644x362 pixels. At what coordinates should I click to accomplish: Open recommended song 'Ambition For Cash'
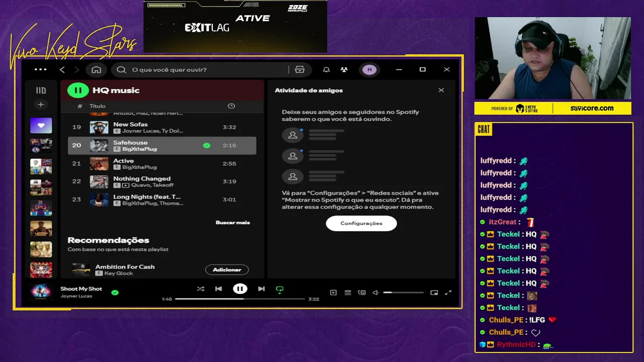pos(125,266)
